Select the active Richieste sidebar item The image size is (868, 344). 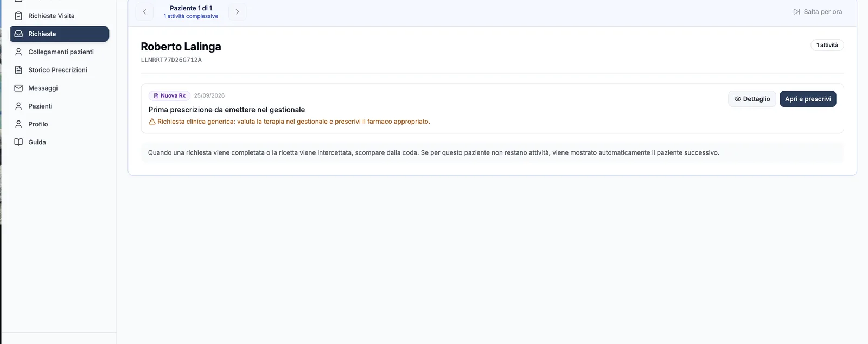point(60,34)
